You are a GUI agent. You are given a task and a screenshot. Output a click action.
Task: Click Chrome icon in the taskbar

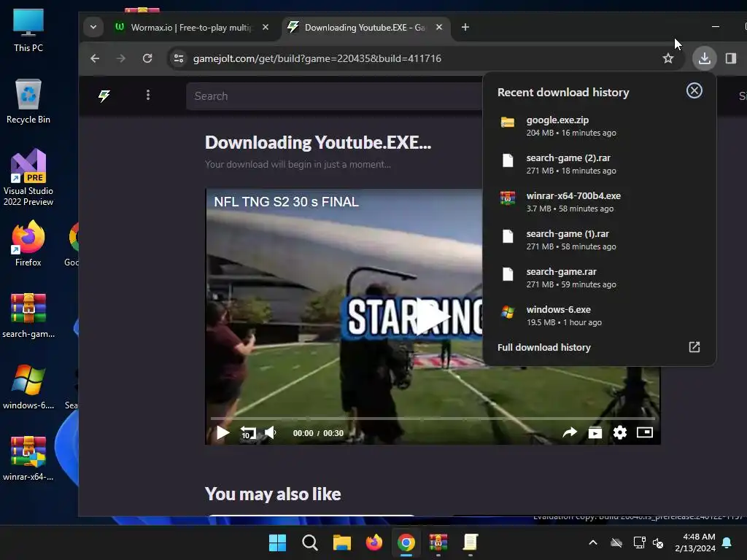point(406,542)
